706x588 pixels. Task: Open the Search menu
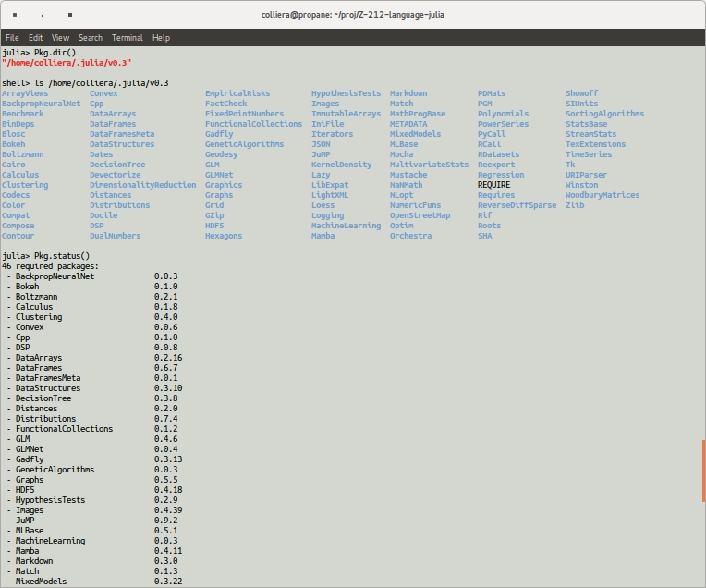pos(91,38)
